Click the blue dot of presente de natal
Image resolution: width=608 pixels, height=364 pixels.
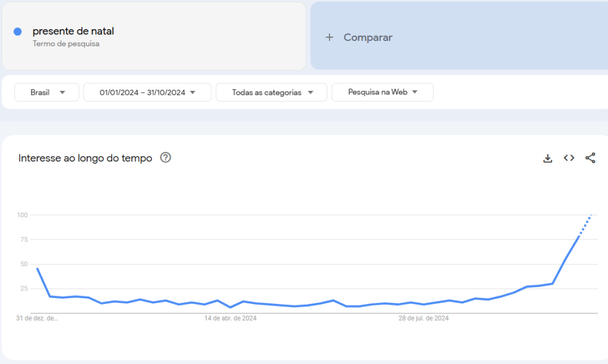point(17,32)
